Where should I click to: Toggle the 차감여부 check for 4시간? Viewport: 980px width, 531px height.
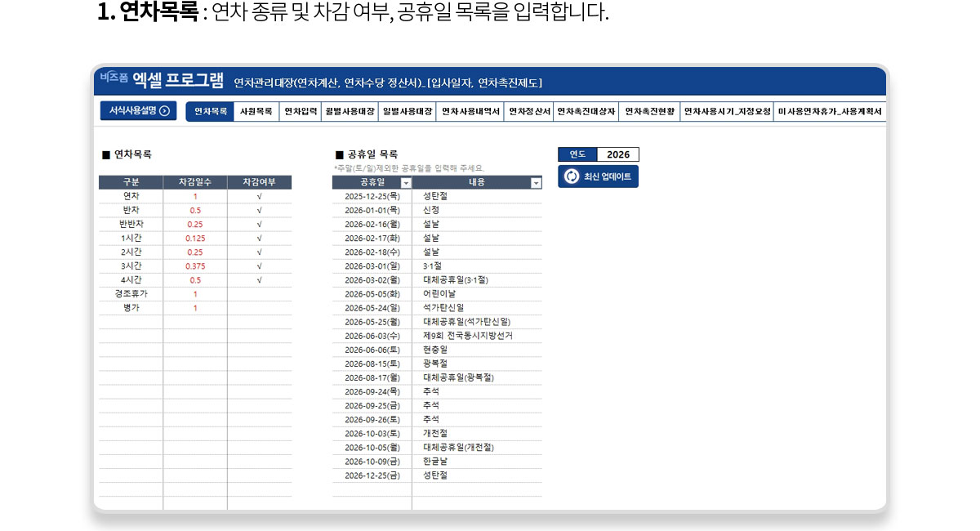259,280
